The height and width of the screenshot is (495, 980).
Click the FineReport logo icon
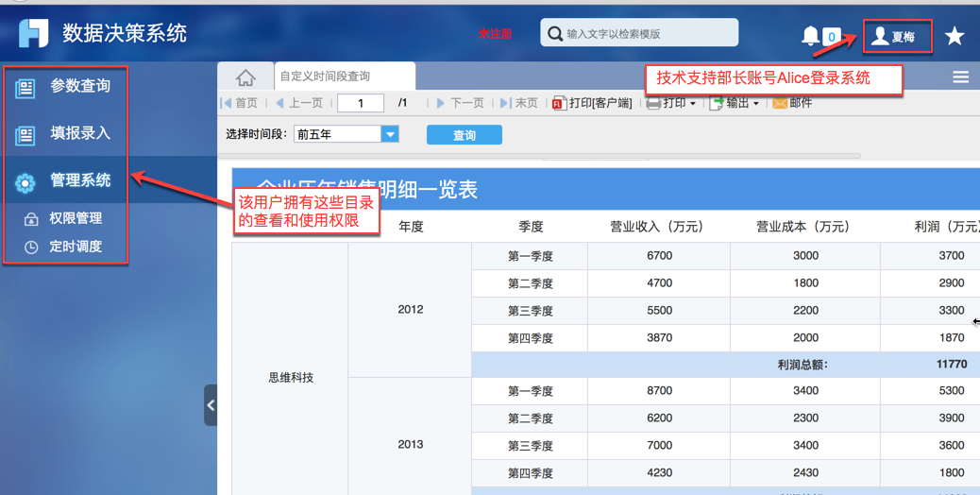pyautogui.click(x=33, y=32)
